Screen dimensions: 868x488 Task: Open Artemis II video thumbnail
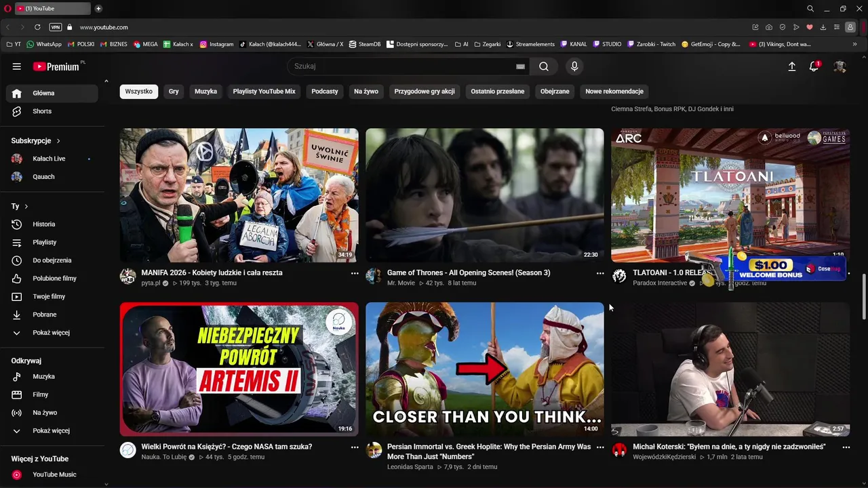(x=239, y=369)
